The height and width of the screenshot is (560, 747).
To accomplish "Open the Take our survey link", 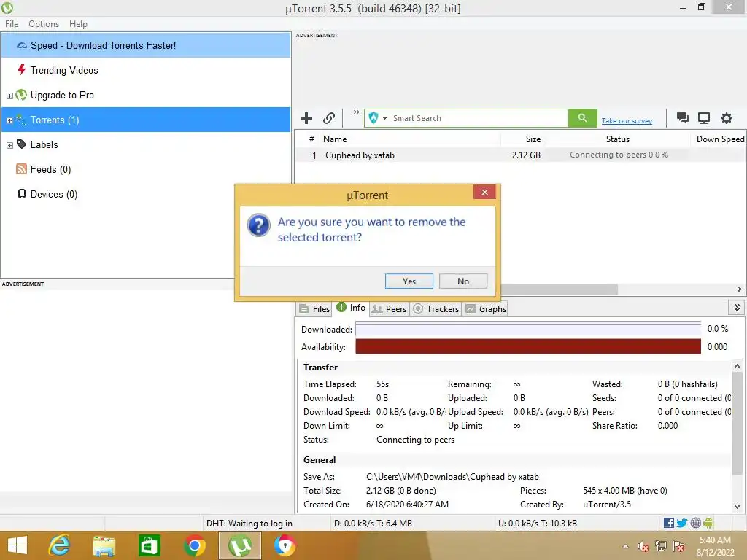I will tap(627, 120).
